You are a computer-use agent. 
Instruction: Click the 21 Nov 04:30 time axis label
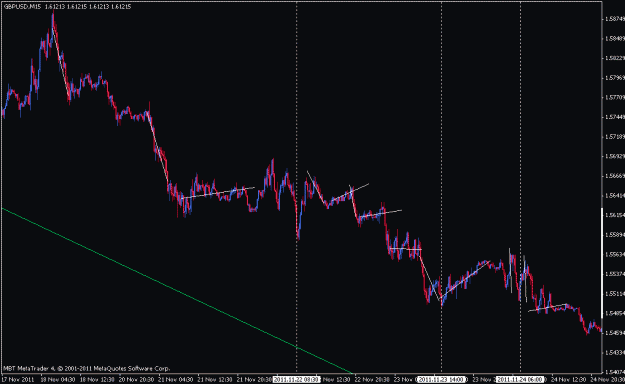pyautogui.click(x=176, y=379)
